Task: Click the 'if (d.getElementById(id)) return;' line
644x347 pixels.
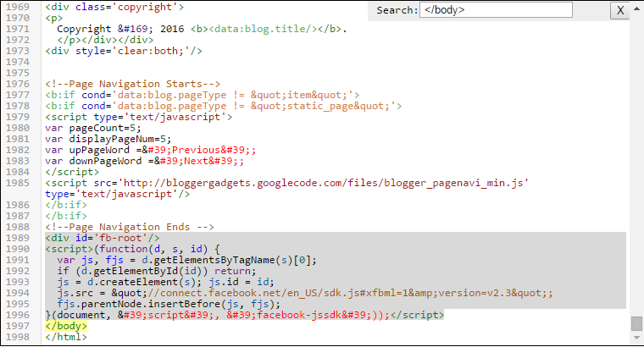Action: 157,271
